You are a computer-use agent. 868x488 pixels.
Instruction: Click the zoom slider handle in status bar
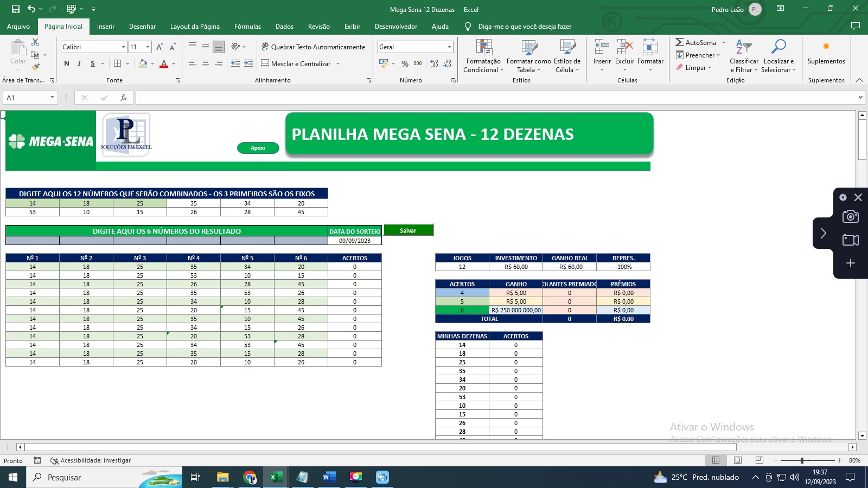tap(802, 460)
